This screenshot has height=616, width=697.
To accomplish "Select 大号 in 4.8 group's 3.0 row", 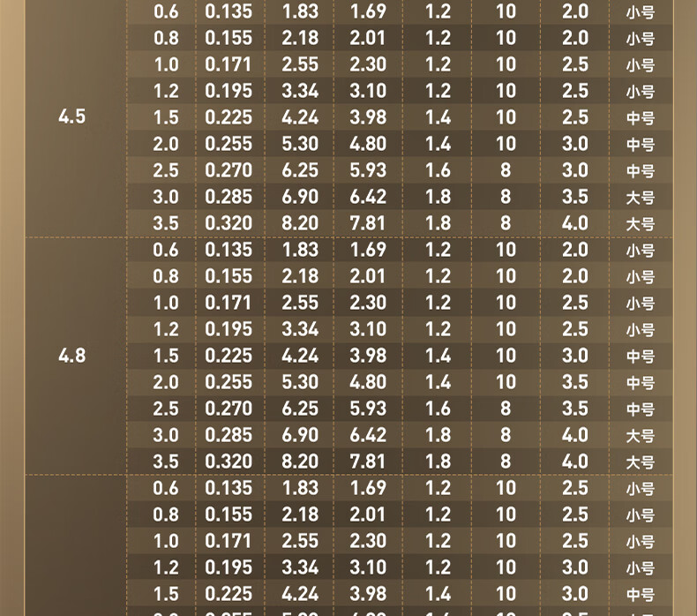I will 641,436.
